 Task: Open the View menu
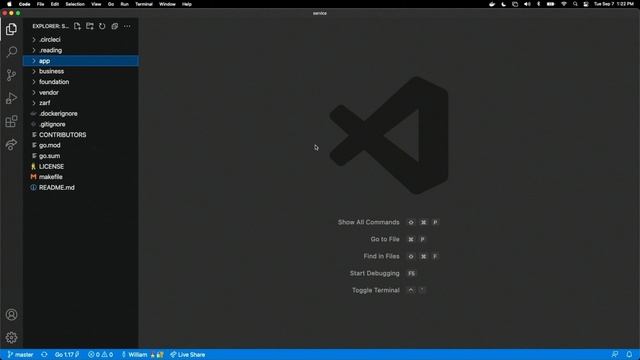[96, 4]
